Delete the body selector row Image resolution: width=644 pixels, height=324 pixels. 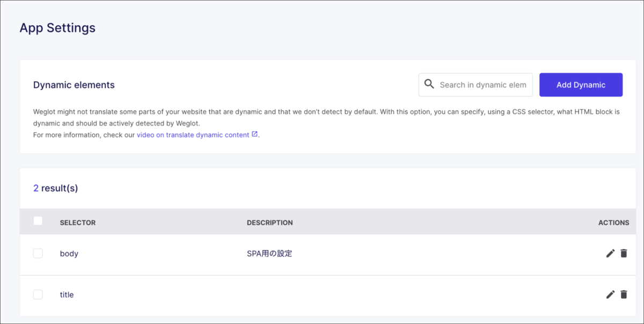click(624, 253)
